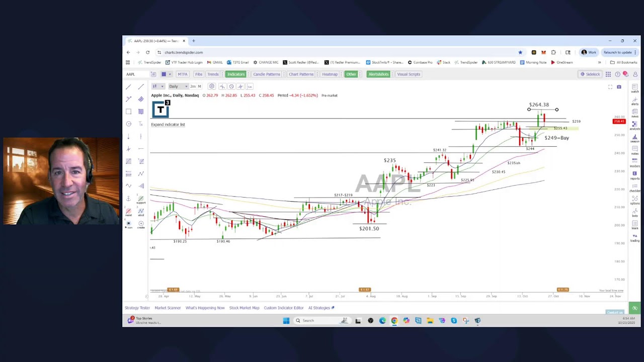Click the AAPL symbol input field
The width and height of the screenshot is (644, 362).
click(x=137, y=74)
